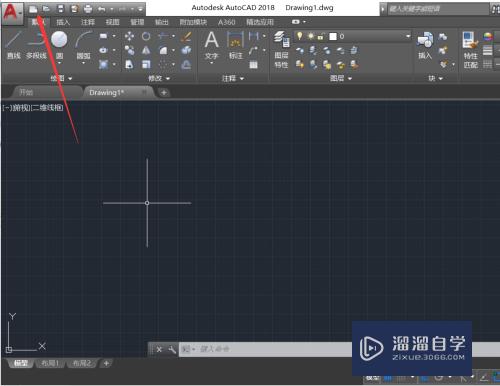The image size is (500, 386).
Task: Open the Rectangle tool dropdown arrow
Action: [x=114, y=36]
